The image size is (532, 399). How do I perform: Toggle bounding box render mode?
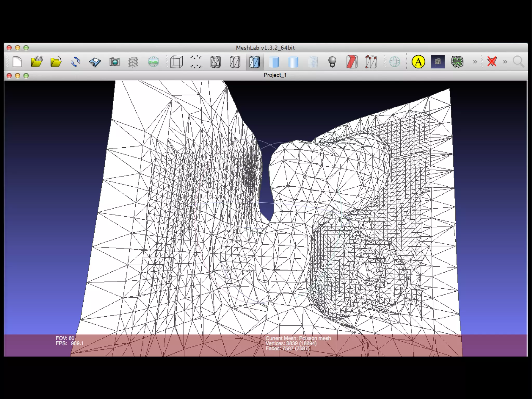click(176, 62)
